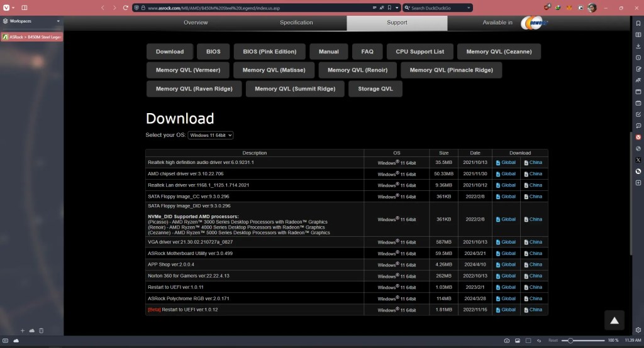The width and height of the screenshot is (644, 348).
Task: Open the History panel clock icon
Action: pos(638,58)
